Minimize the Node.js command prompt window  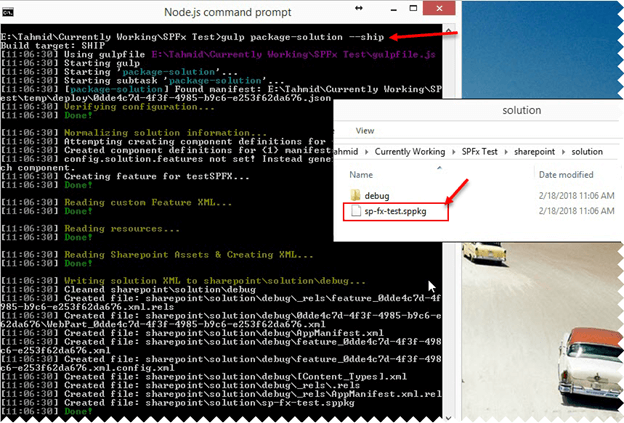pos(394,10)
